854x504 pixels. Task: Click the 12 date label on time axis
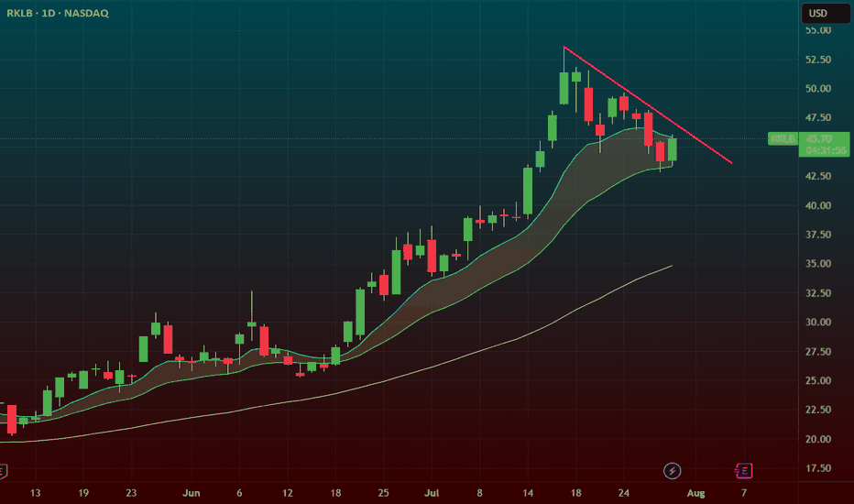[287, 493]
